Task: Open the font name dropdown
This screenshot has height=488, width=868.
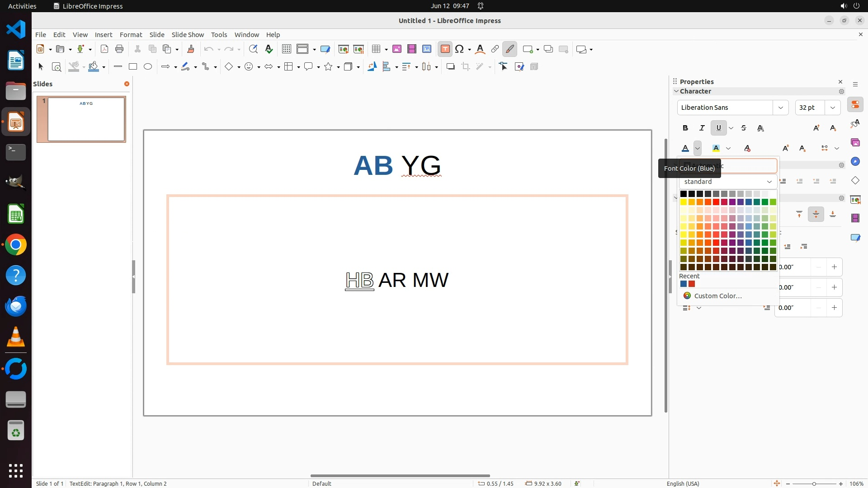Action: click(x=780, y=108)
